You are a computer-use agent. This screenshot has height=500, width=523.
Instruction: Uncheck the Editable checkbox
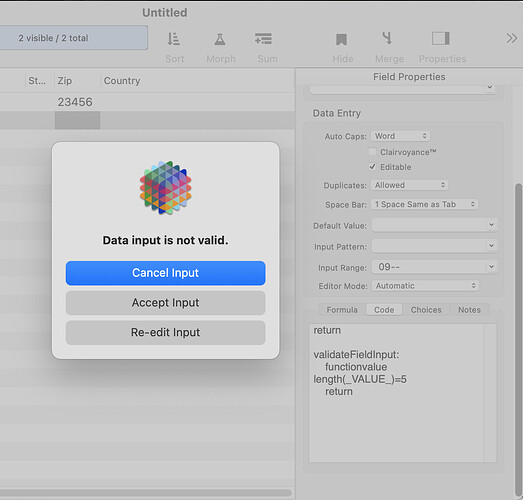click(x=372, y=167)
